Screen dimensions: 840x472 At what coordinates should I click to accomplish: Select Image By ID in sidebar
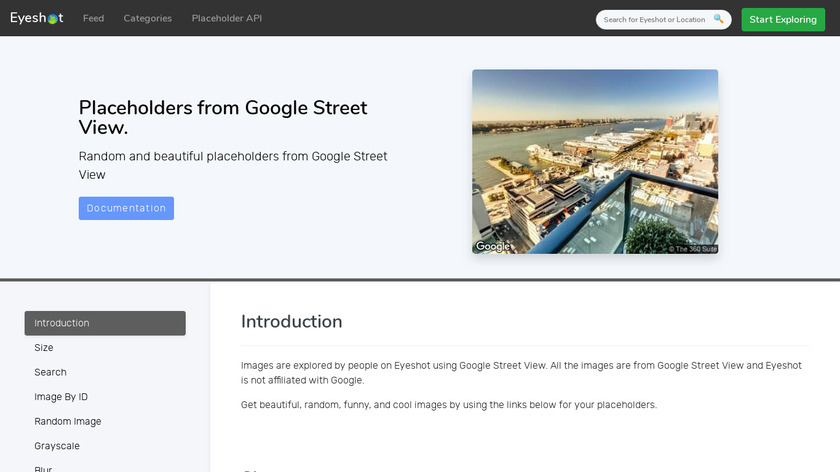click(62, 397)
